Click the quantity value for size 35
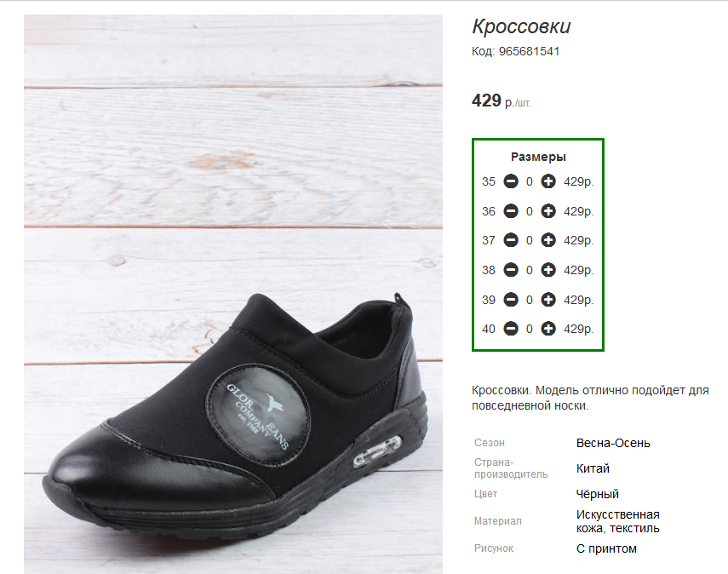Image resolution: width=728 pixels, height=574 pixels. pyautogui.click(x=530, y=181)
